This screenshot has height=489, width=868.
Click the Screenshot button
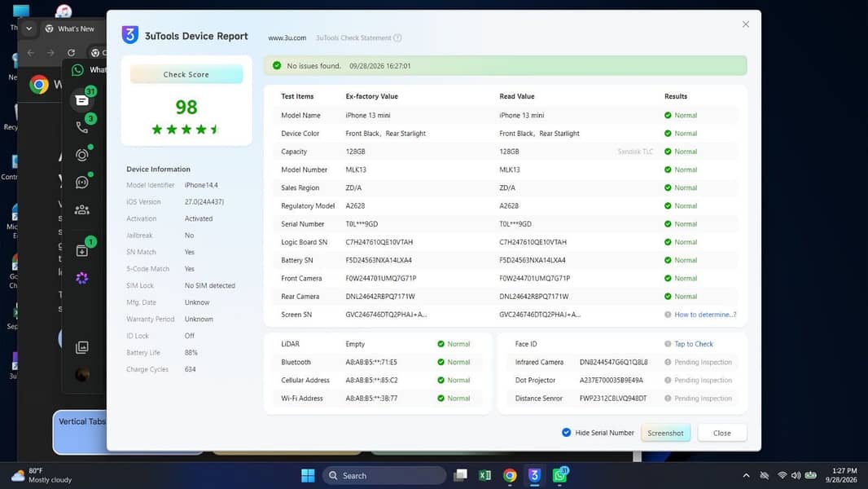click(x=665, y=433)
